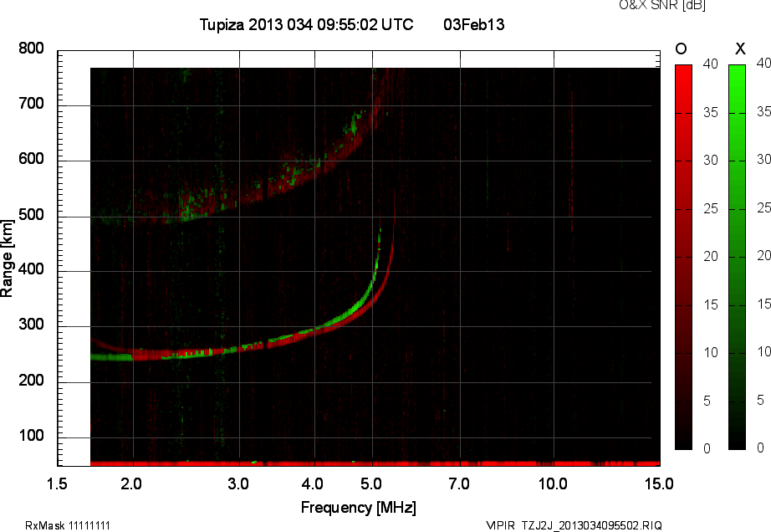Click the 3.0 MHz frequency tick label

click(x=239, y=483)
